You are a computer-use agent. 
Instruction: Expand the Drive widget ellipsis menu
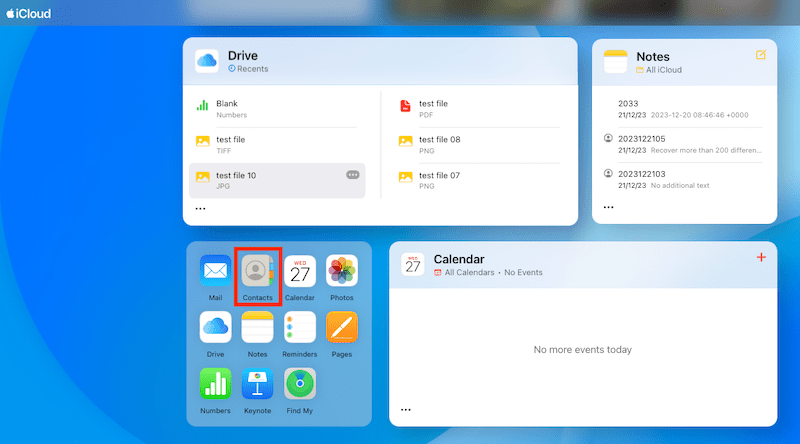(x=200, y=209)
